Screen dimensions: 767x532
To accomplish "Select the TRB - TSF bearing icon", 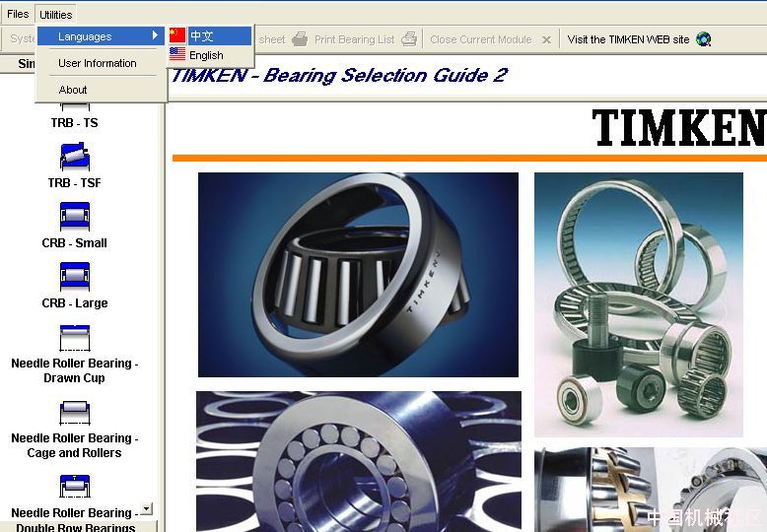I will click(x=74, y=157).
